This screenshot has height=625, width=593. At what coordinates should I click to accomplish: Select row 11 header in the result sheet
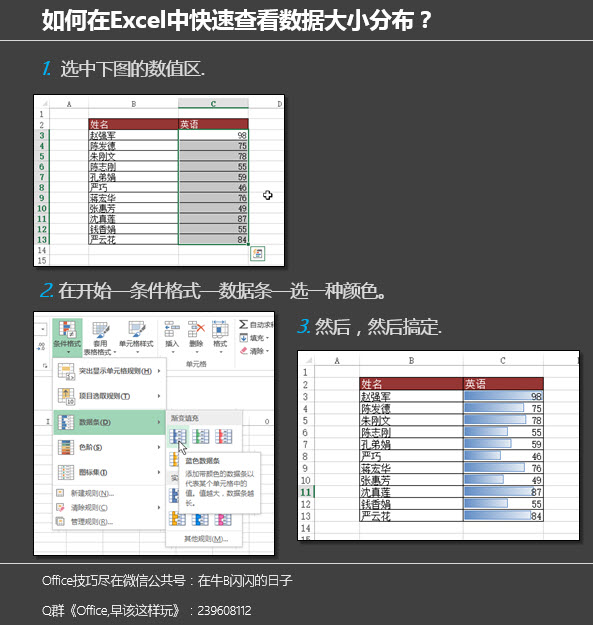tap(306, 492)
